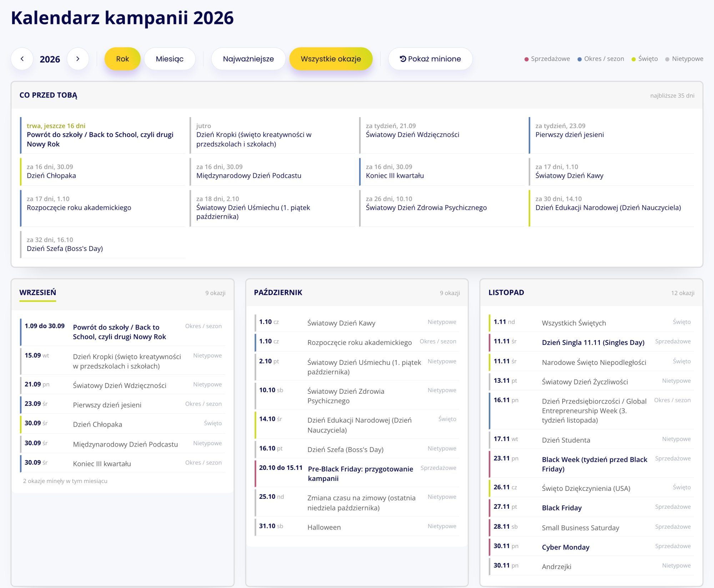714x588 pixels.
Task: Select the Halloween row
Action: click(357, 527)
